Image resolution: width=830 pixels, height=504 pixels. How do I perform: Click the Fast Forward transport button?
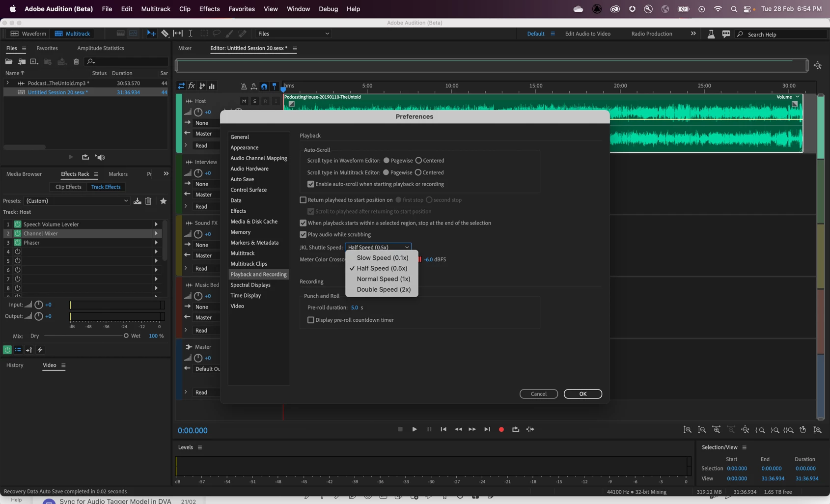point(472,429)
